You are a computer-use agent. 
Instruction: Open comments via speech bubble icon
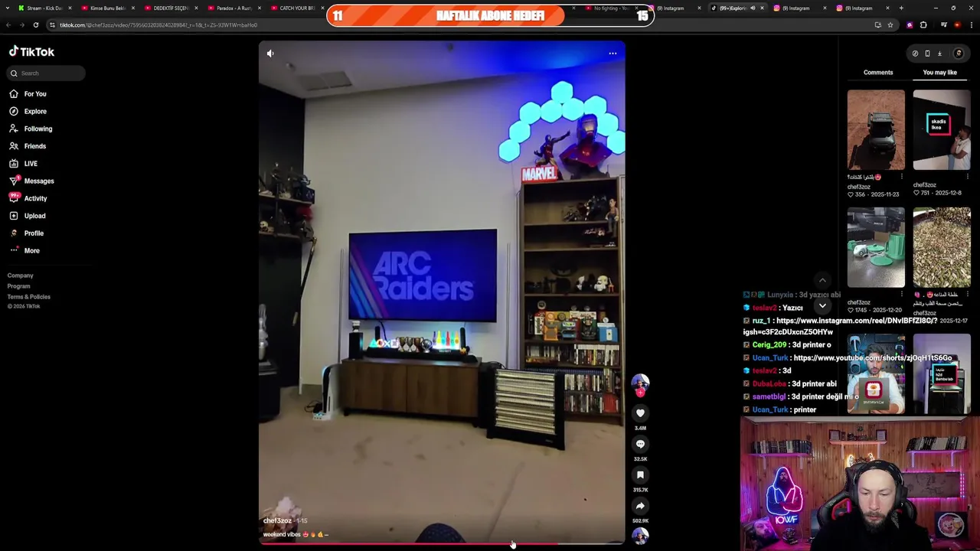[x=640, y=444]
